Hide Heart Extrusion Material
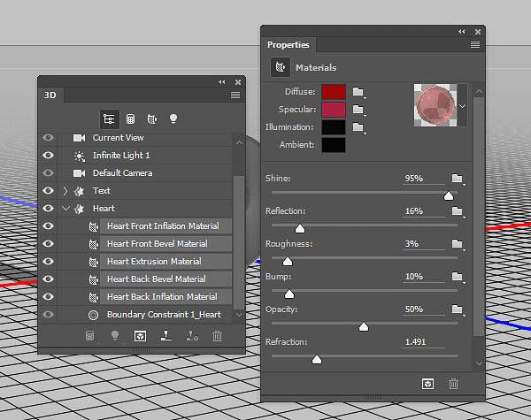The image size is (531, 420). 48,261
